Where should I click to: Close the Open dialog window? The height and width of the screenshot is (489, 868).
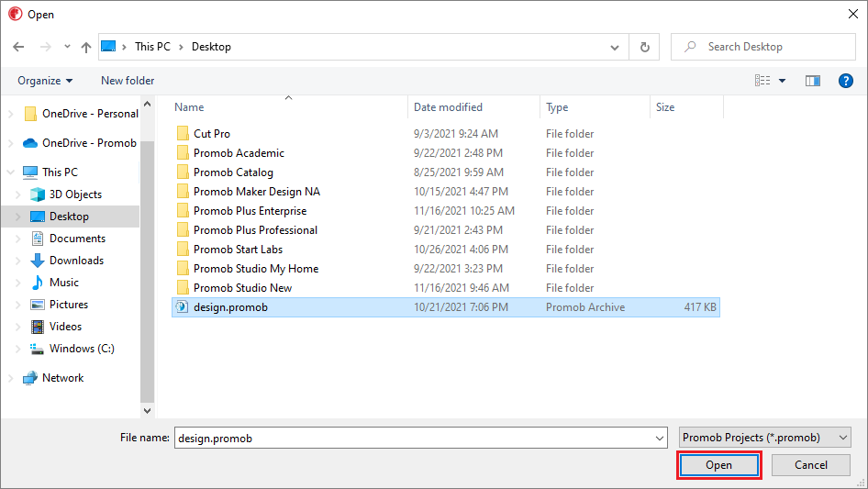pyautogui.click(x=853, y=14)
